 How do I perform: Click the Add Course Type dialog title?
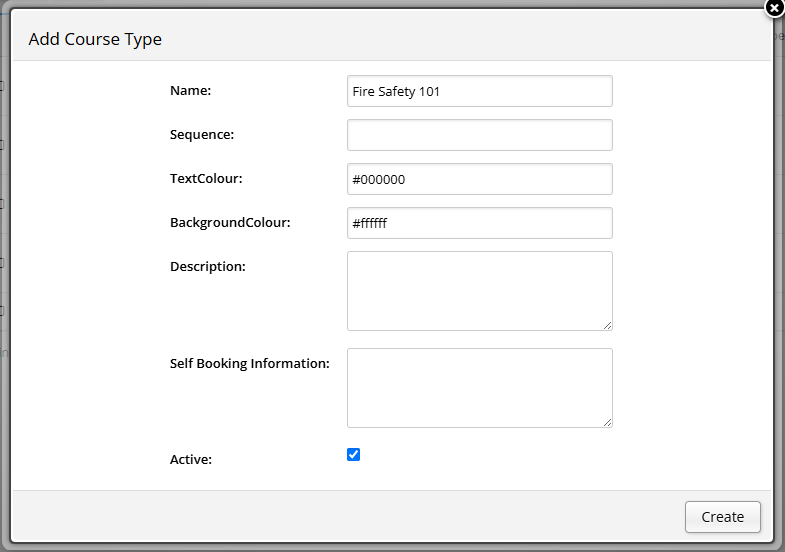pos(95,39)
